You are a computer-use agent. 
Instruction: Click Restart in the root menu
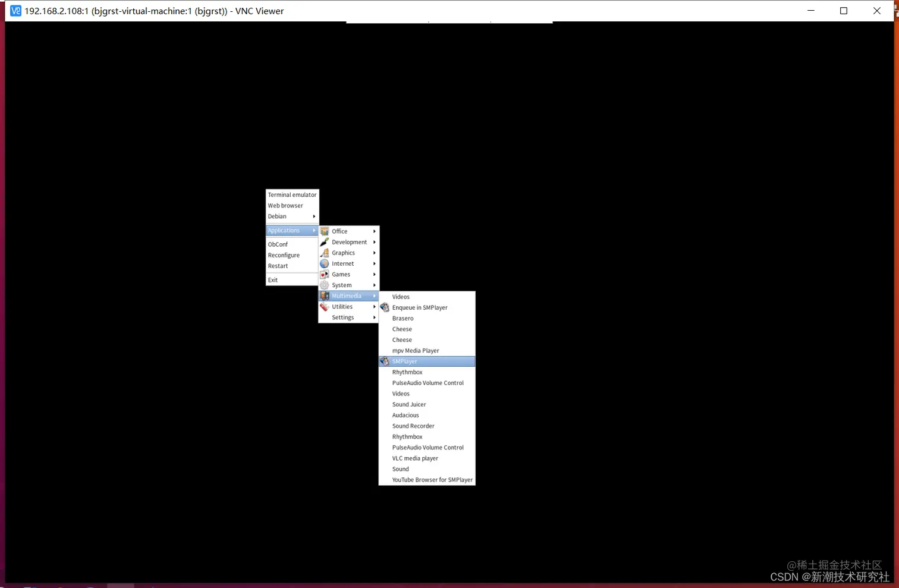tap(278, 266)
